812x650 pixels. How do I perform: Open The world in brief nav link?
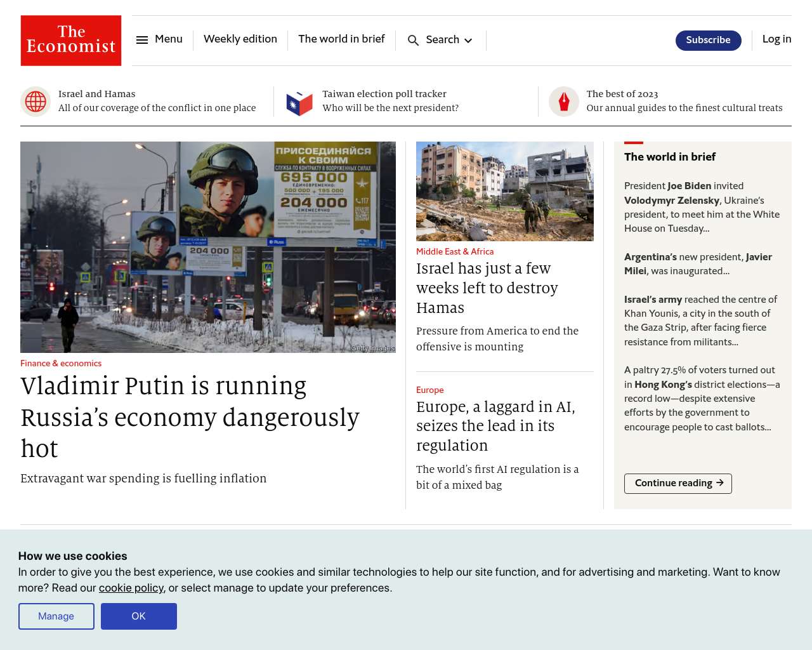(x=341, y=39)
